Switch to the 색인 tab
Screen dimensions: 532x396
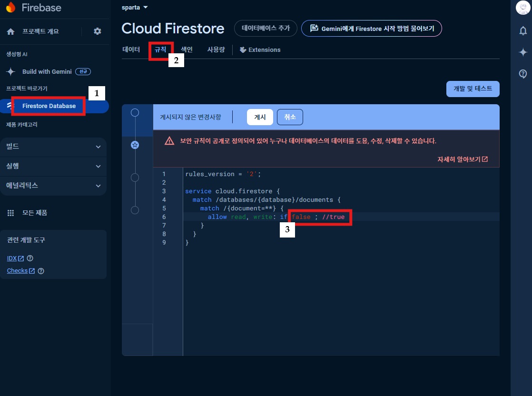coord(187,49)
